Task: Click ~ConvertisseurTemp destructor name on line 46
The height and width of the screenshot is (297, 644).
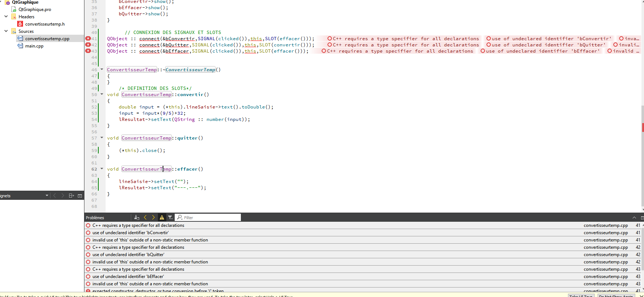Action: pos(190,70)
